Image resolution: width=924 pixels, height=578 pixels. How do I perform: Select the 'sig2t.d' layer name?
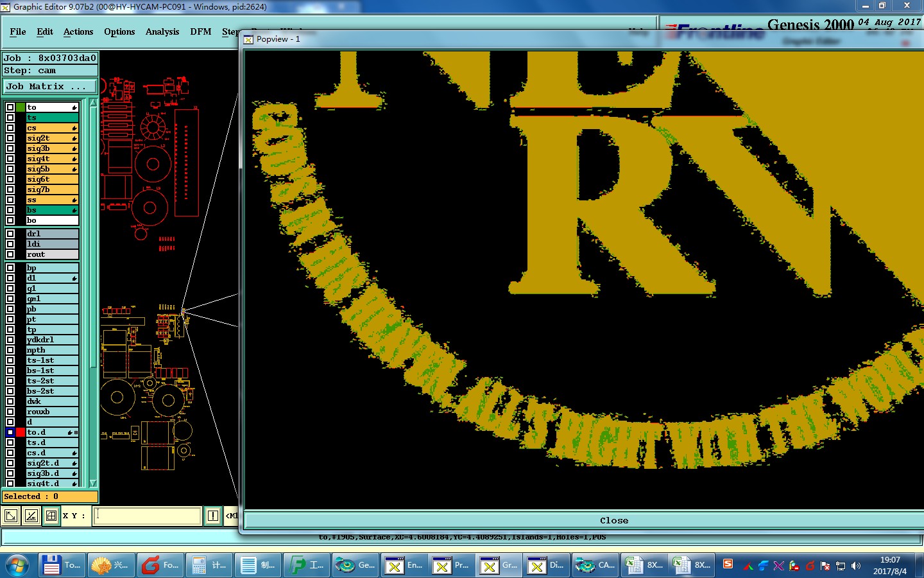(53, 463)
